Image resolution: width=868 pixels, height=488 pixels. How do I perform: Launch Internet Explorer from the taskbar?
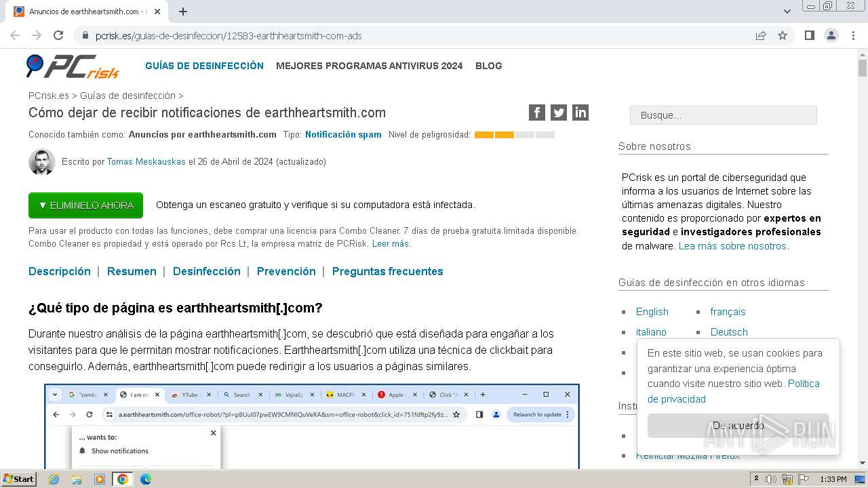54,479
